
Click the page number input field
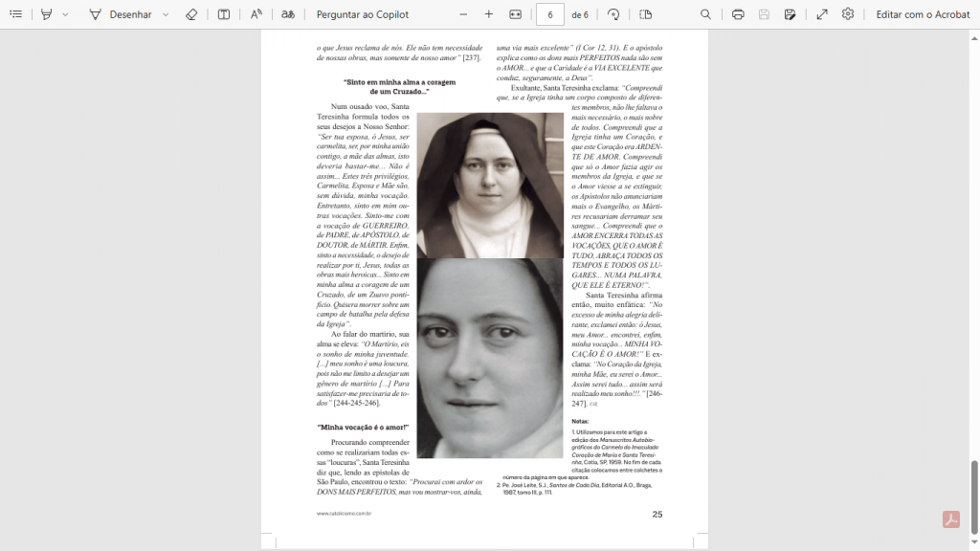pos(550,14)
